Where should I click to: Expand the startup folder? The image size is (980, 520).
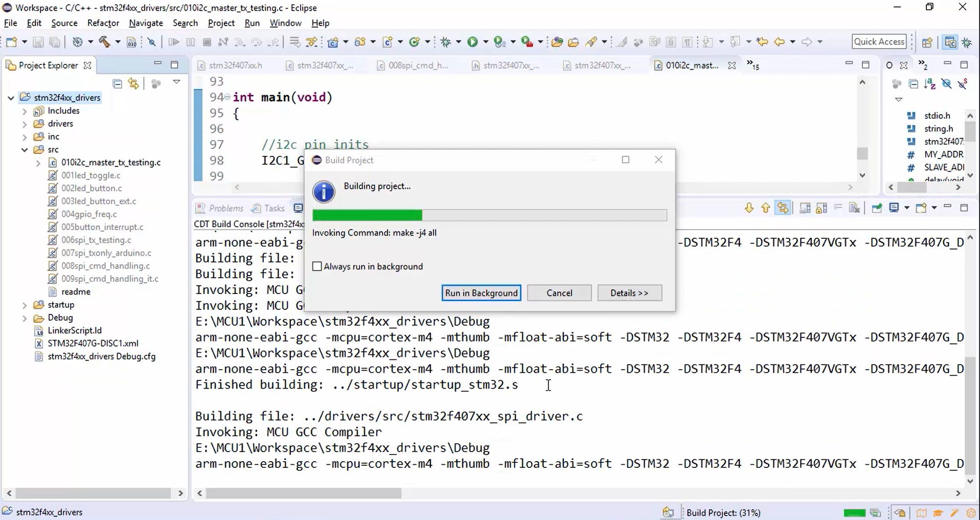(x=25, y=305)
